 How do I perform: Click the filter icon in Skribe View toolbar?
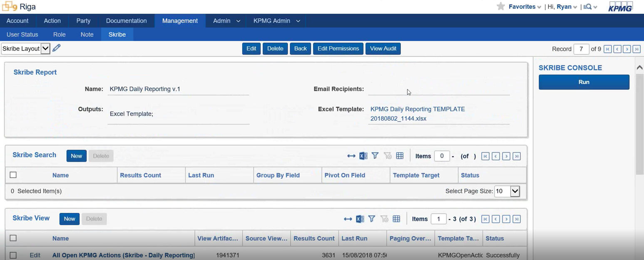372,219
